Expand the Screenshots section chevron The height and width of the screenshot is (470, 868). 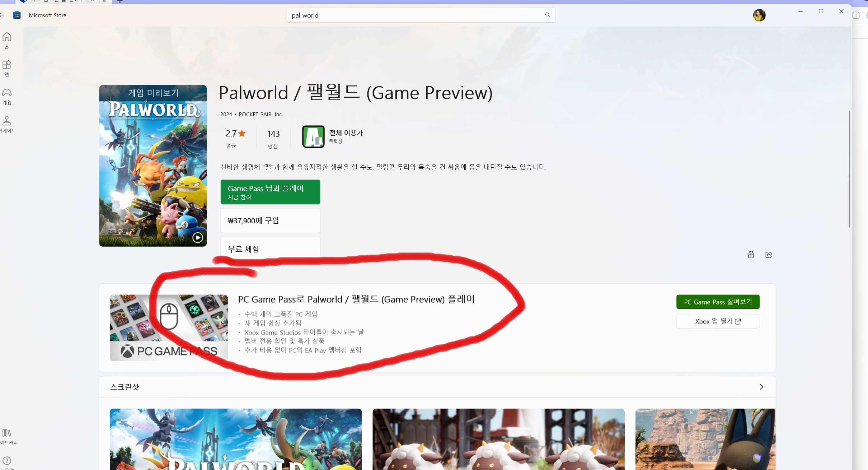[x=761, y=387]
